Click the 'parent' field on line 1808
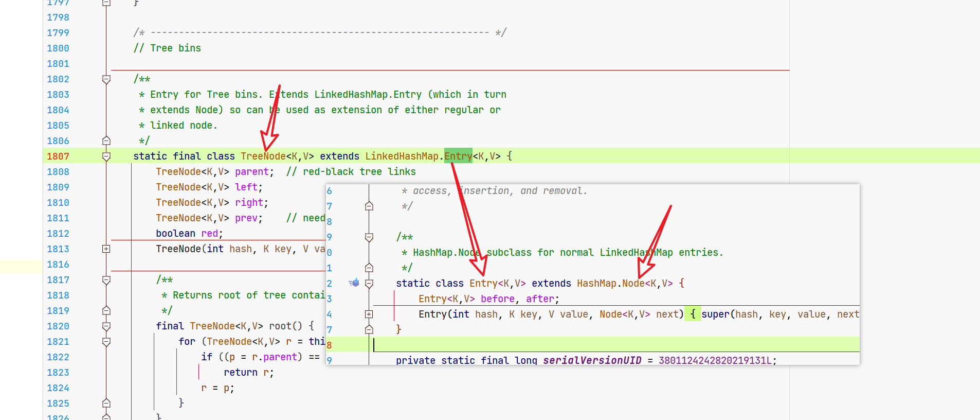The image size is (980, 420). pyautogui.click(x=252, y=171)
